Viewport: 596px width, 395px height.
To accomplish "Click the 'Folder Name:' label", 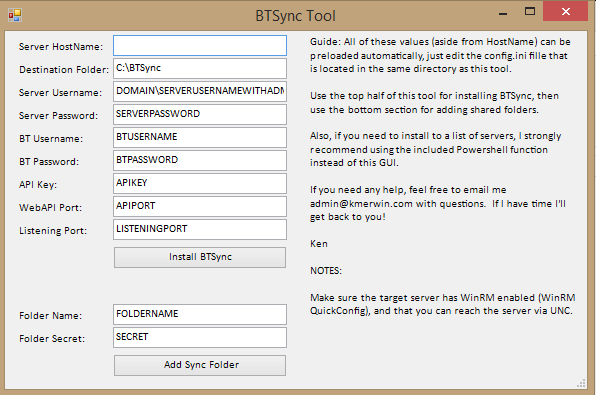I will tap(51, 316).
